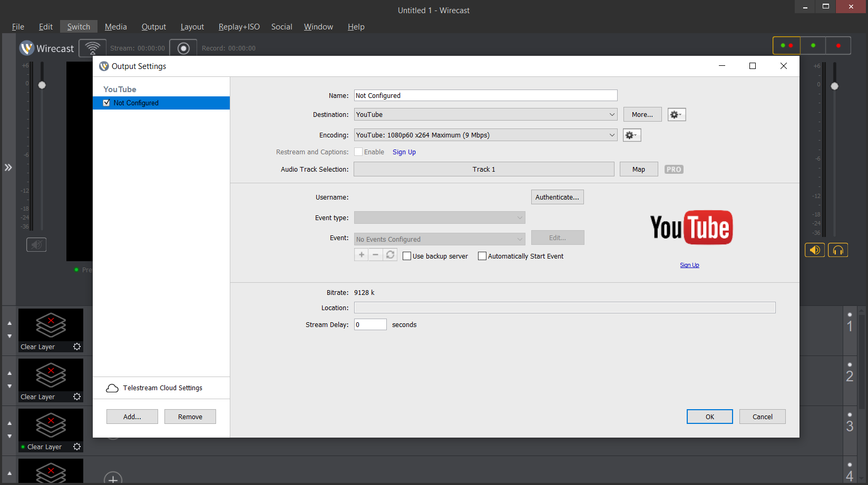Open gear settings for layer 2 shot
Image resolution: width=868 pixels, height=485 pixels.
pos(77,397)
